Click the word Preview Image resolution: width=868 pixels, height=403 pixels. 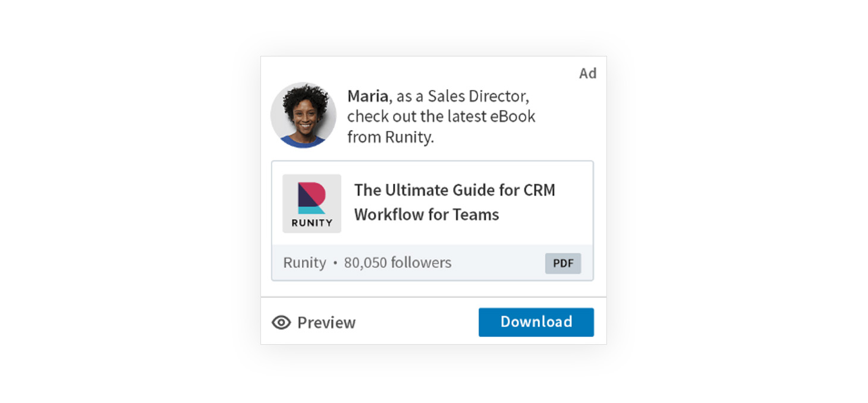point(326,323)
